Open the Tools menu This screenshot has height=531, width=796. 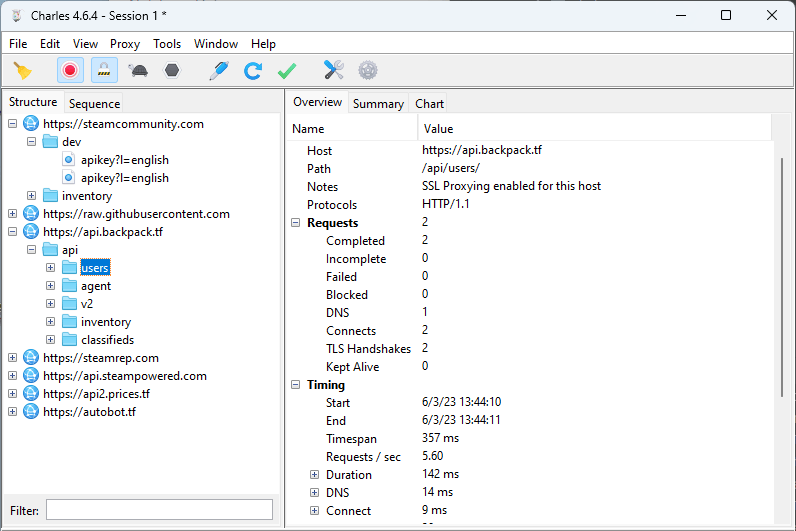(x=167, y=44)
